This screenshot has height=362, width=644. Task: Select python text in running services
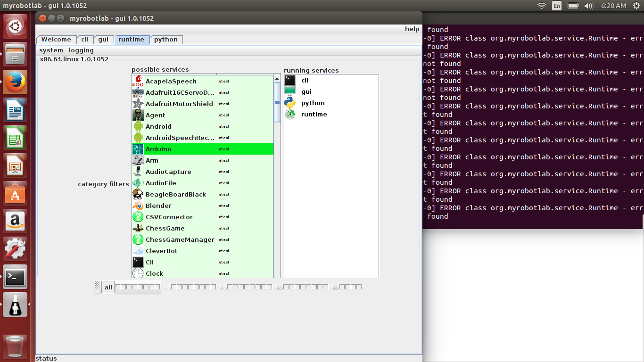(313, 103)
